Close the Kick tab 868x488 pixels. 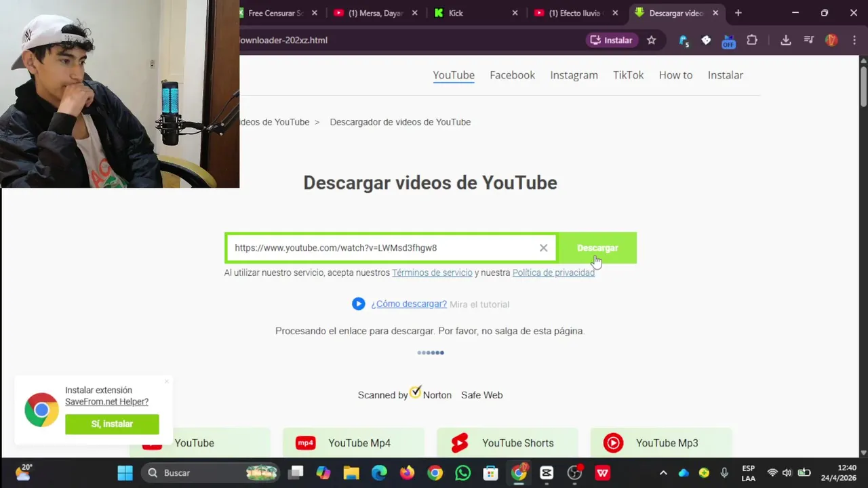tap(515, 13)
